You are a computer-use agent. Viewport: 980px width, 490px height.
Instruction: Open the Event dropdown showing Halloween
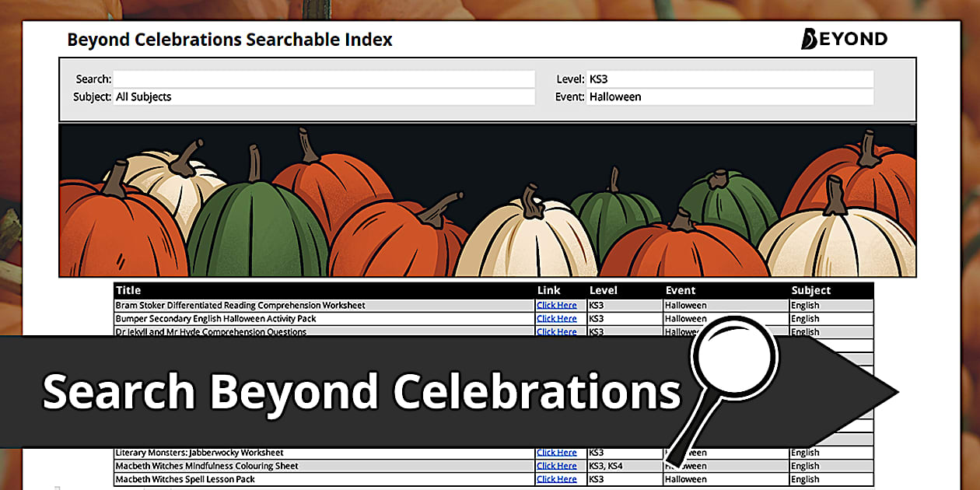click(x=730, y=97)
